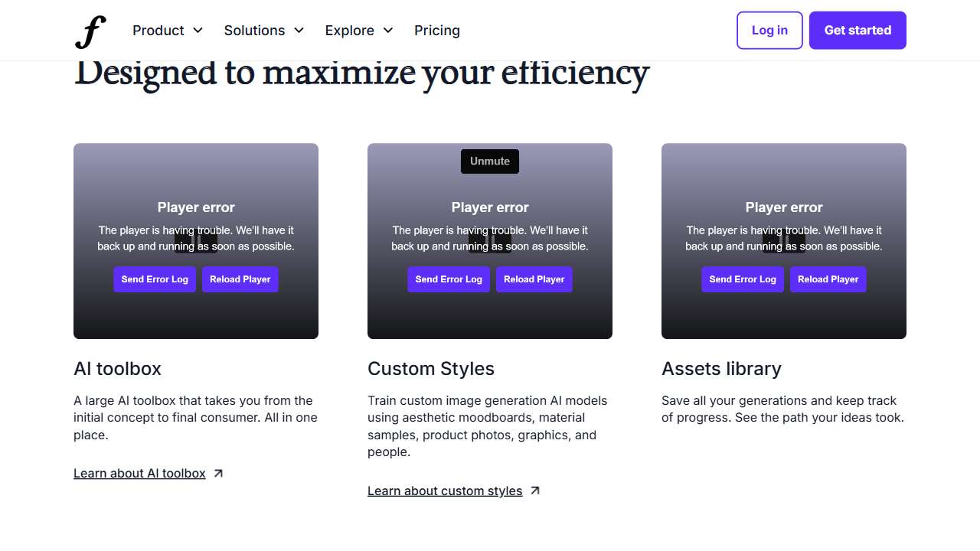
Task: Click the stylized f logo icon
Action: click(90, 31)
